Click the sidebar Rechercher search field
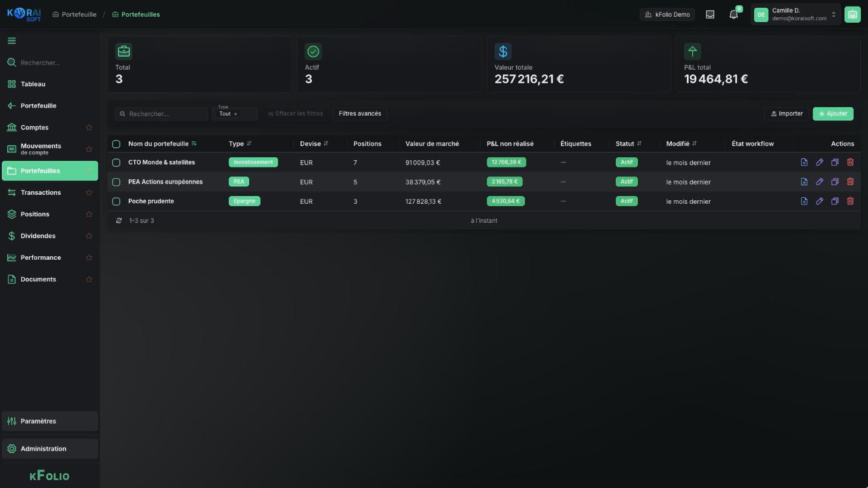Screen dimensions: 868x488 point(49,63)
